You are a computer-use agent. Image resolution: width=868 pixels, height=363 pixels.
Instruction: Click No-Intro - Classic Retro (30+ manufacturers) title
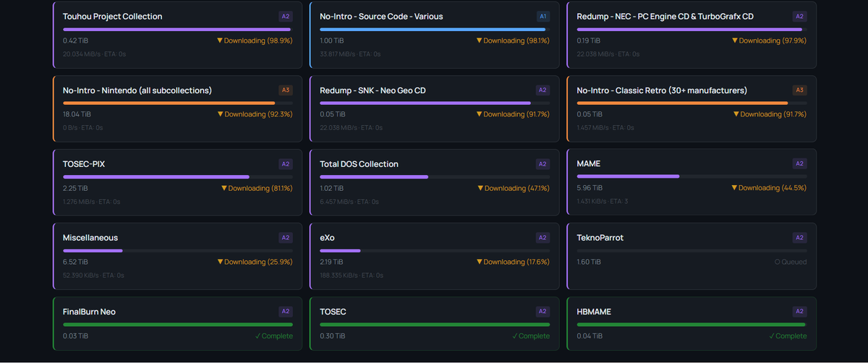coord(662,90)
